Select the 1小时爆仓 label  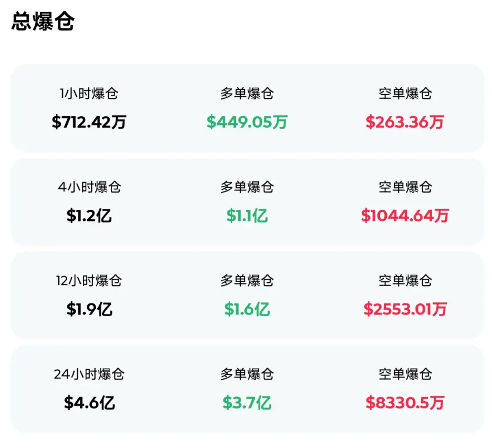tap(89, 94)
